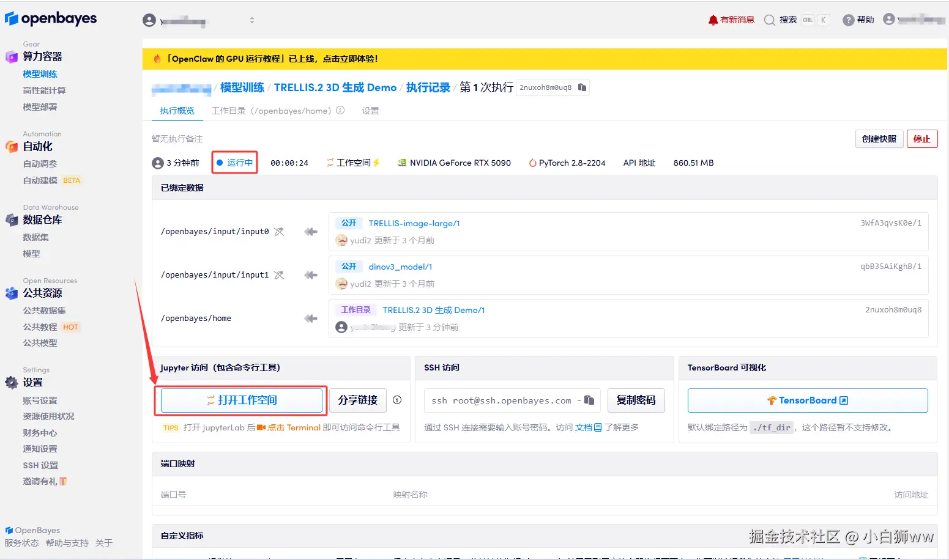Click the NVIDIA GeForce RTX 5090 label
Viewport: 949px width, 560px height.
click(454, 163)
